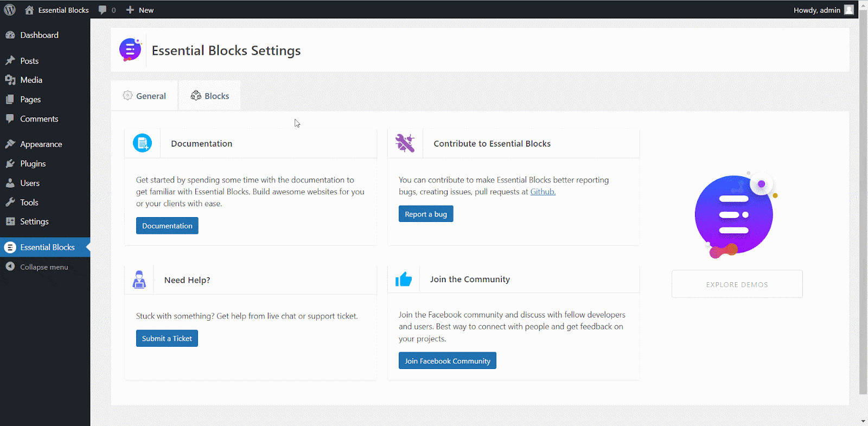Image resolution: width=868 pixels, height=426 pixels.
Task: Click Join Facebook Community button
Action: click(448, 361)
